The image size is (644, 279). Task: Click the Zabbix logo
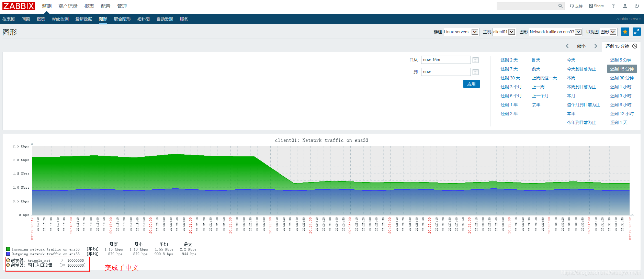click(19, 6)
